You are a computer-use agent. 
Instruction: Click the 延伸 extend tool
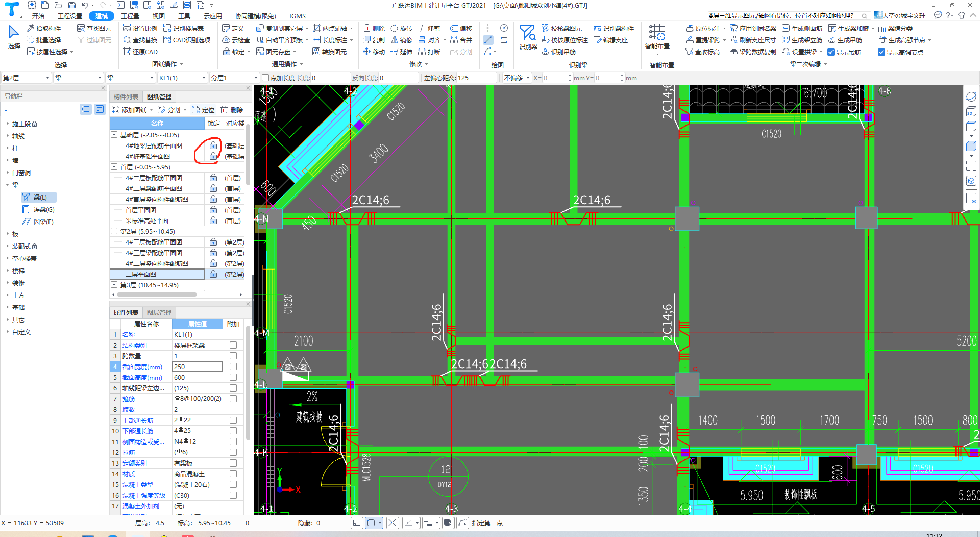click(x=402, y=52)
